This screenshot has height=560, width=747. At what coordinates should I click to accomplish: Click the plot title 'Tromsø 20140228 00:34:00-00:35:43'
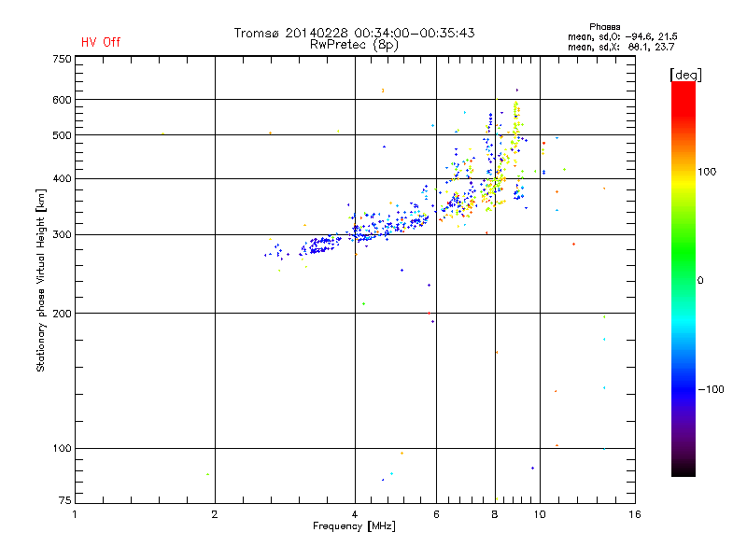click(x=354, y=33)
